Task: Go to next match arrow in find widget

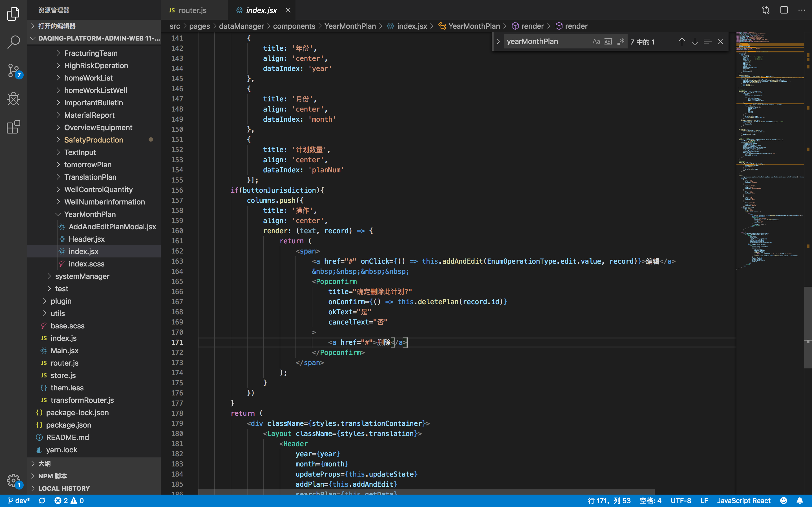Action: [694, 42]
